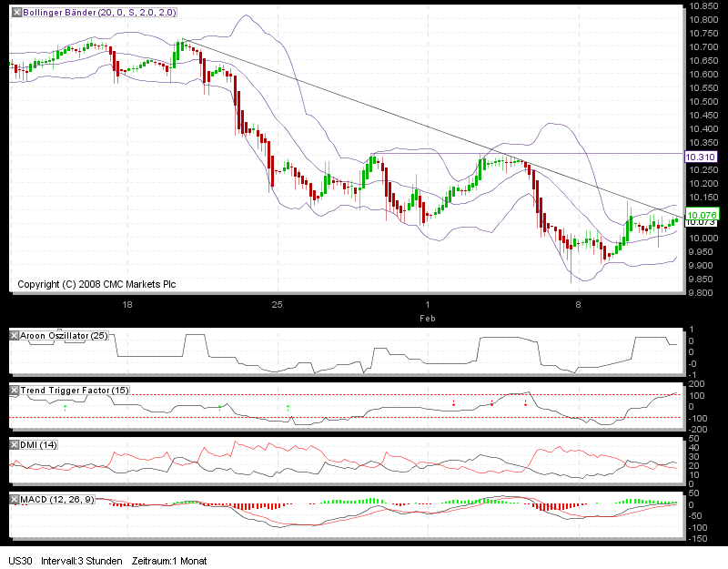728x569 pixels.
Task: Click the 10.500 price axis value
Action: [703, 101]
